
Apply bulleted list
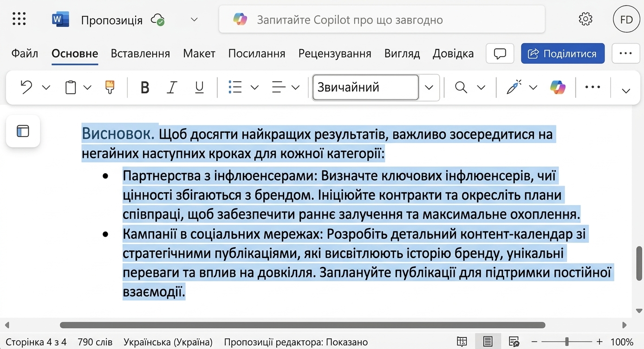click(x=235, y=87)
